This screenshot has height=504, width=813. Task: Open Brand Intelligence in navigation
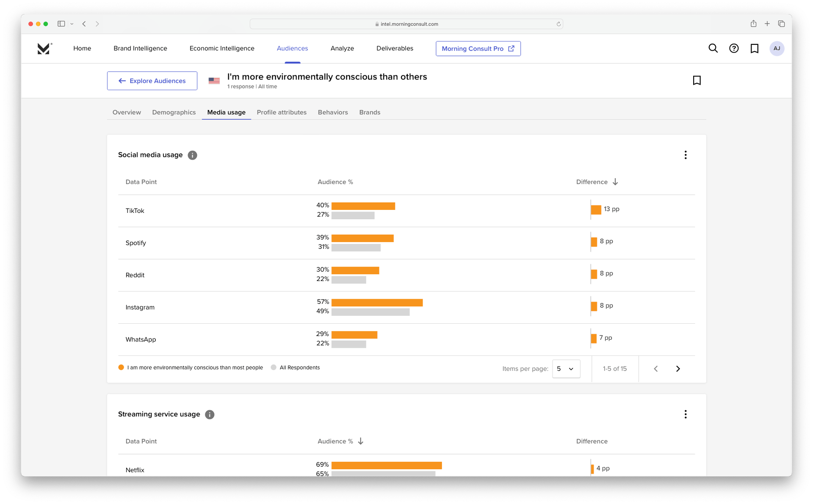(x=140, y=48)
